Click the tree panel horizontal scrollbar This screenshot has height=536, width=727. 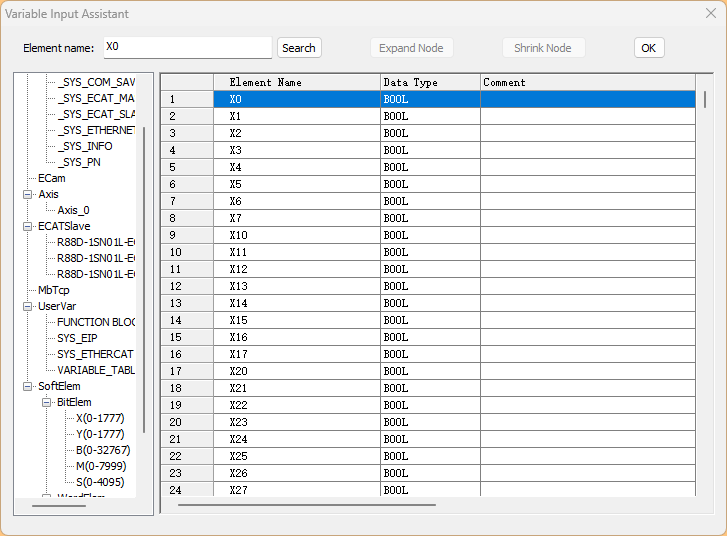pyautogui.click(x=59, y=505)
